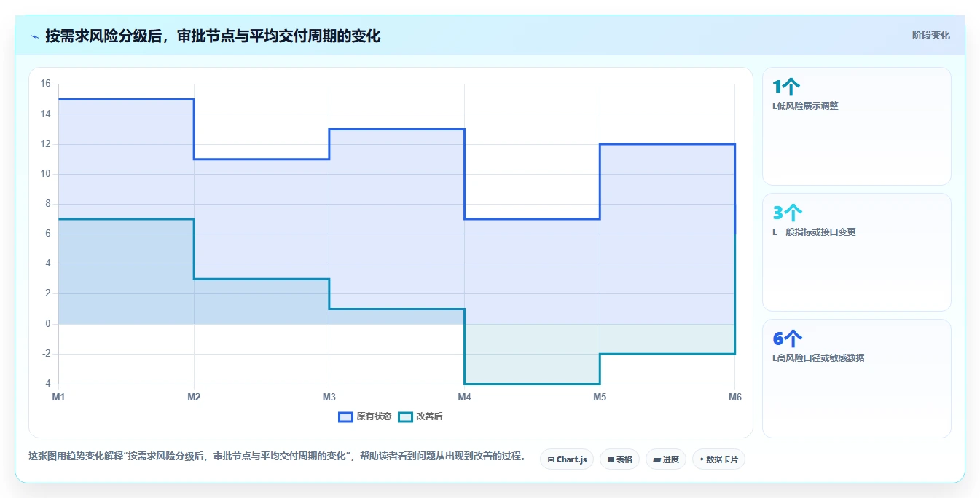Click the 数据卡片 tag chip
The image size is (980, 498).
(718, 459)
